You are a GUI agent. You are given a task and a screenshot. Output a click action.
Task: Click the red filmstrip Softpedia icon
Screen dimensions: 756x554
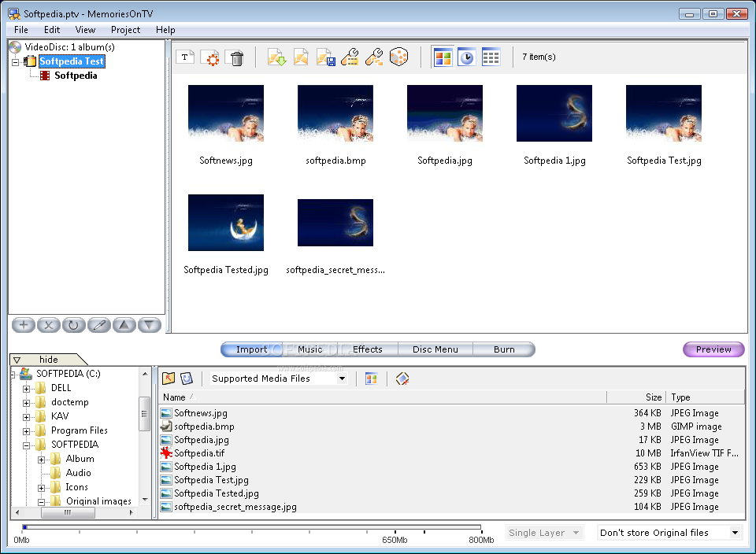45,76
